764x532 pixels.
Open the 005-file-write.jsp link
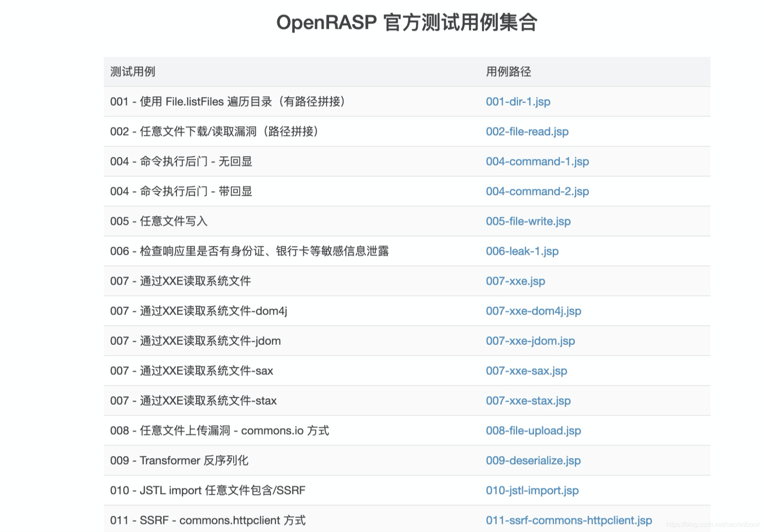(x=528, y=221)
